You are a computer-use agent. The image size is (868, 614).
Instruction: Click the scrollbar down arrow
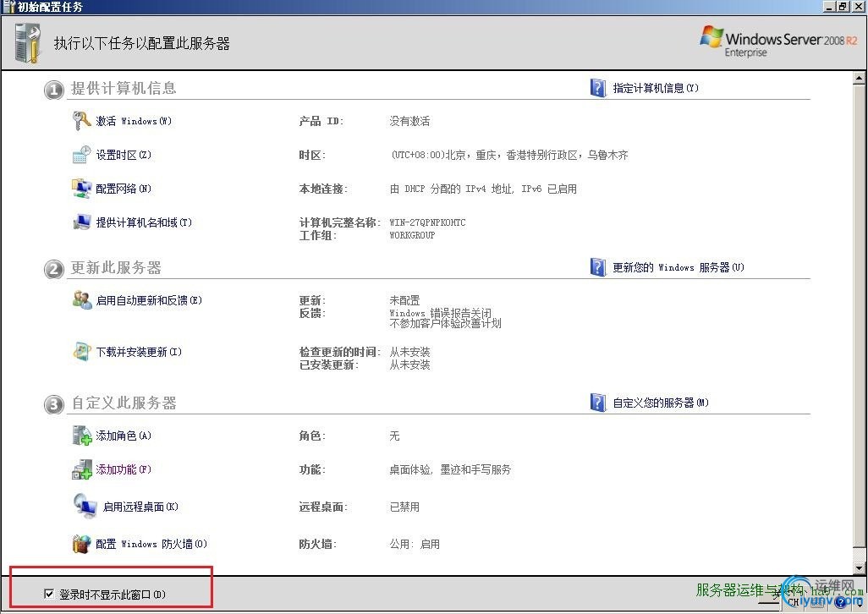(x=859, y=567)
